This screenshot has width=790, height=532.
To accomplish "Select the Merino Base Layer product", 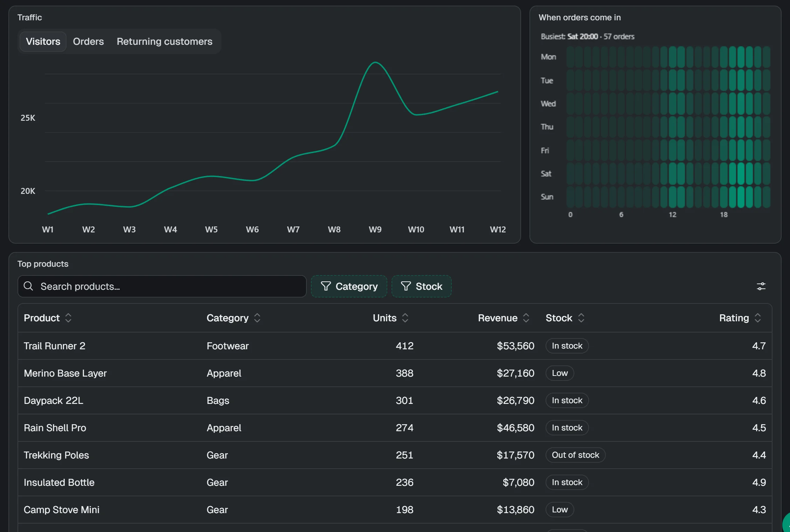I will tap(65, 373).
